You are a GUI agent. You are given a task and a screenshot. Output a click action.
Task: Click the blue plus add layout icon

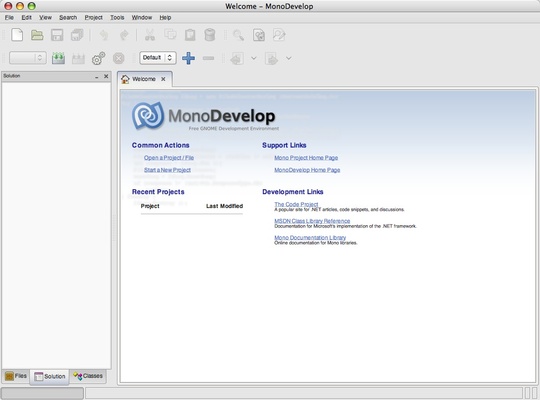click(188, 58)
